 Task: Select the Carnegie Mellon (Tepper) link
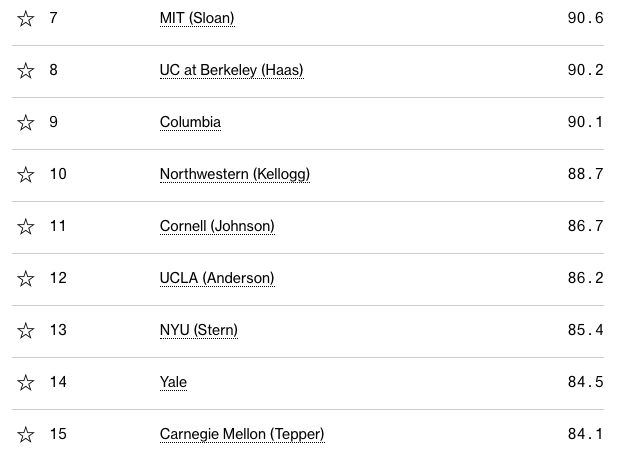click(242, 434)
